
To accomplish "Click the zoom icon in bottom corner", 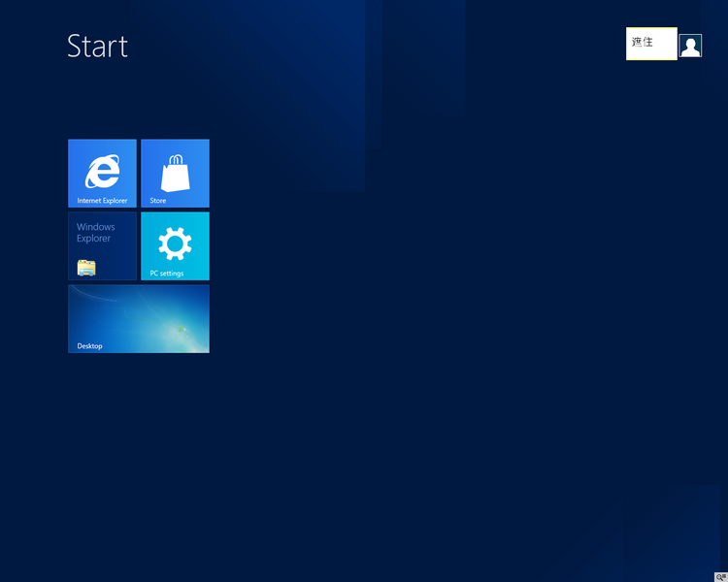I will click(721, 577).
